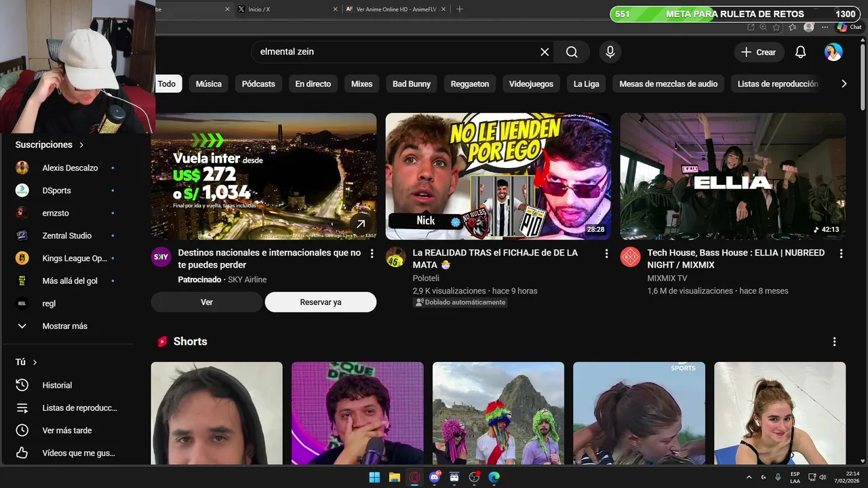
Task: Click the Reservar ya button
Action: (x=321, y=302)
